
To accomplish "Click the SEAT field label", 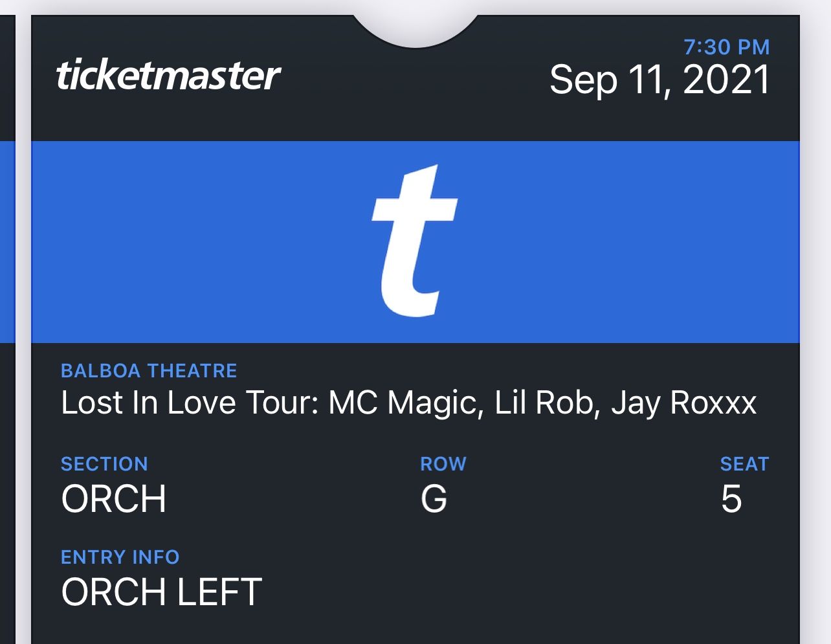I will click(x=744, y=464).
